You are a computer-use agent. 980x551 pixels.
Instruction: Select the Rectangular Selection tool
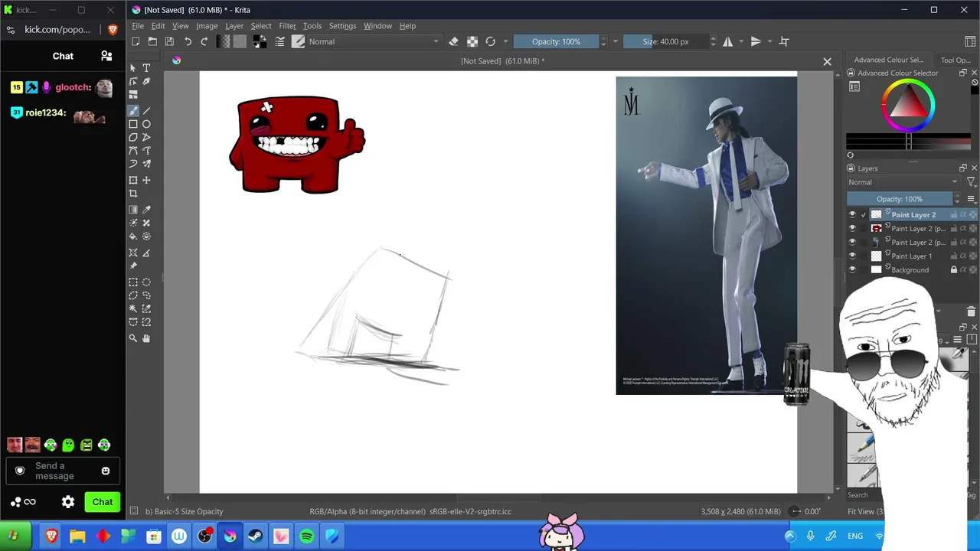133,282
